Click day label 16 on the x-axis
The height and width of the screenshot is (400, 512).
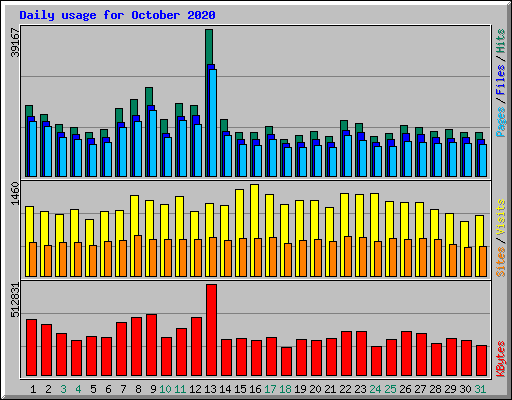[x=255, y=389]
